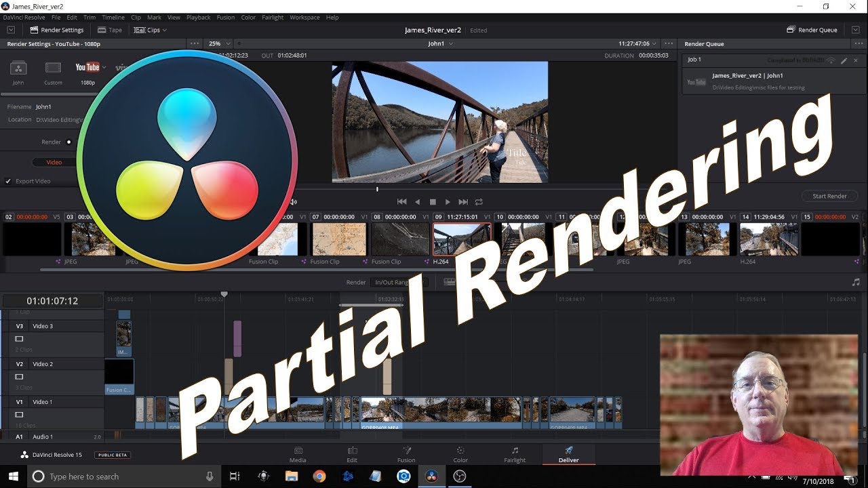Open the Fairlight menu
Viewport: 868px width, 488px height.
273,18
